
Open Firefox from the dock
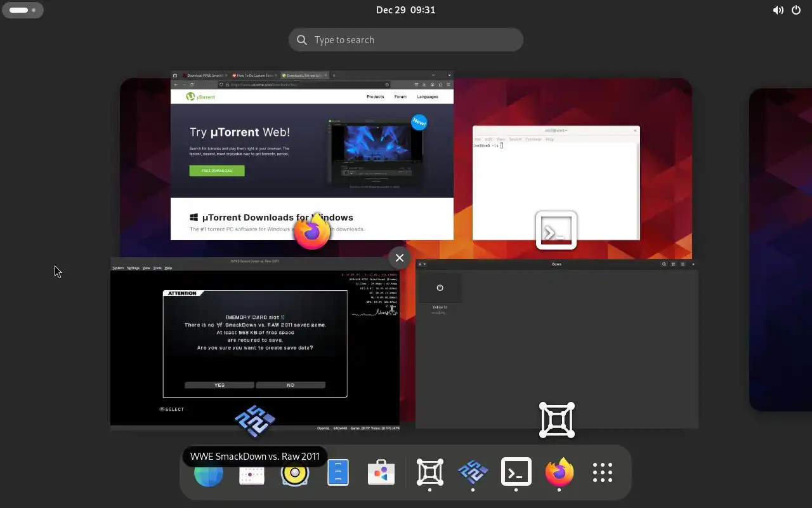pos(560,472)
